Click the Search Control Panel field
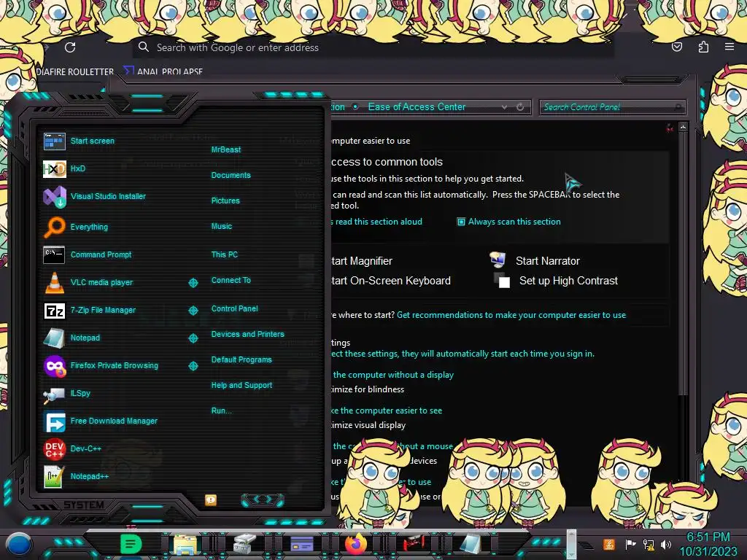 [x=612, y=107]
